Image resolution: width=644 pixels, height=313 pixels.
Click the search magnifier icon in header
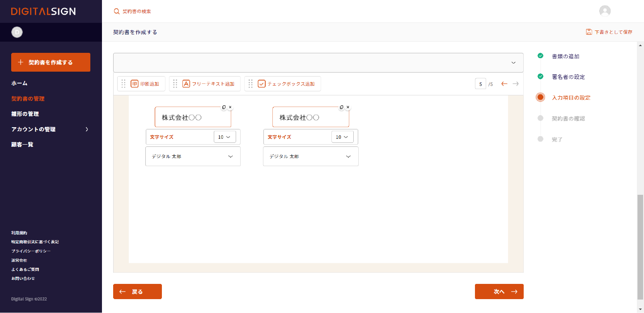coord(117,11)
